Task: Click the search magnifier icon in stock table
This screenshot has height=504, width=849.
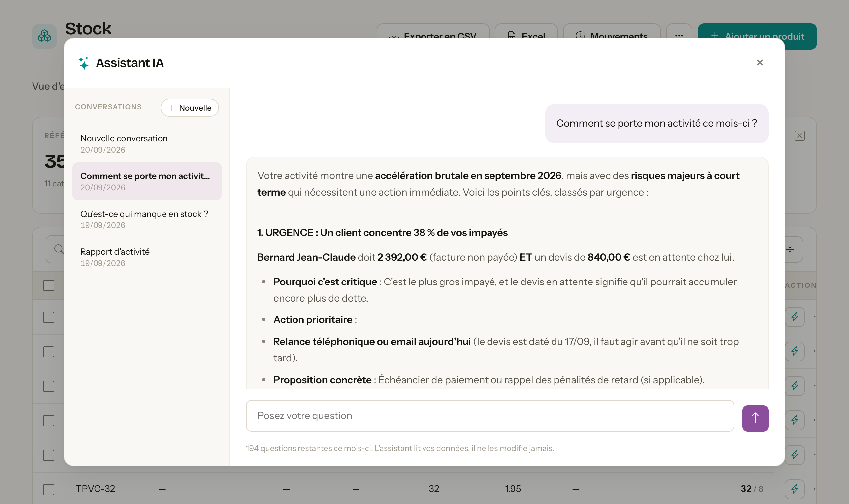Action: click(59, 249)
